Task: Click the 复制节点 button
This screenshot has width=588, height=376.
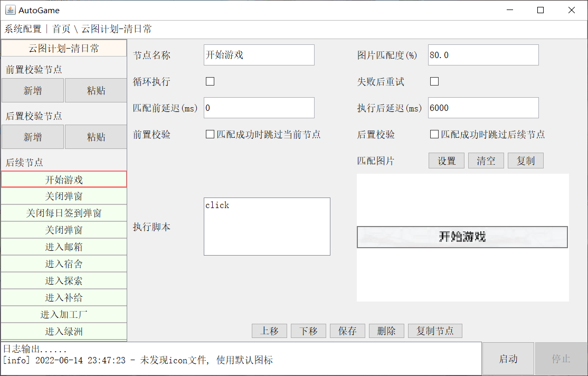Action: (x=435, y=331)
